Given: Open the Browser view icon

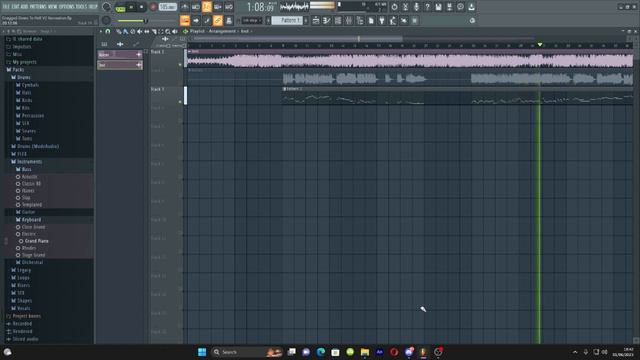Looking at the screenshot, I should click(x=360, y=20).
